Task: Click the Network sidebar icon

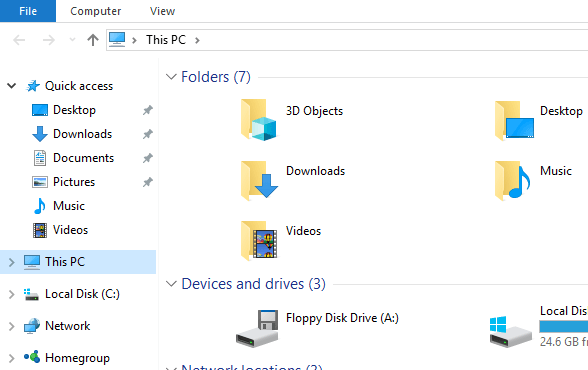Action: coord(32,326)
